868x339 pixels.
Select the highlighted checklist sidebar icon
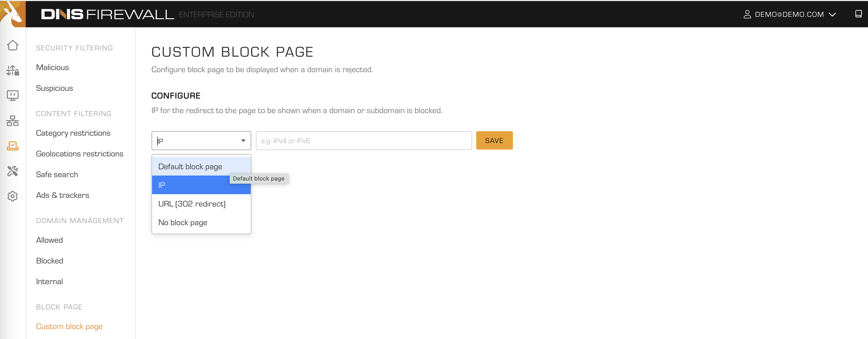tap(13, 146)
